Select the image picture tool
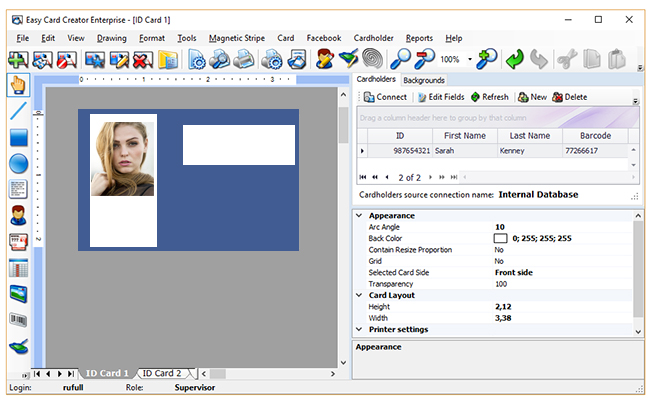Screen dimensions: 652x403 18,294
